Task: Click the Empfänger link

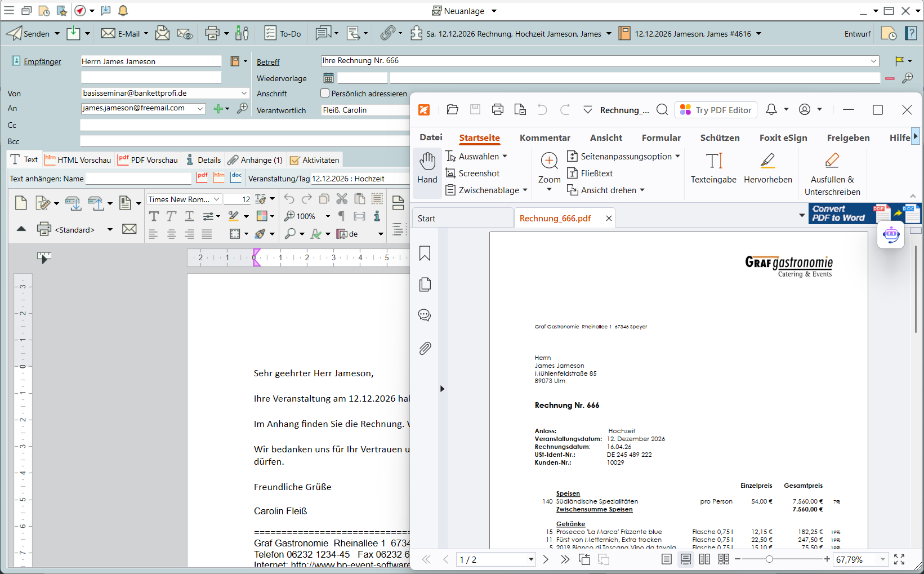Action: point(42,61)
